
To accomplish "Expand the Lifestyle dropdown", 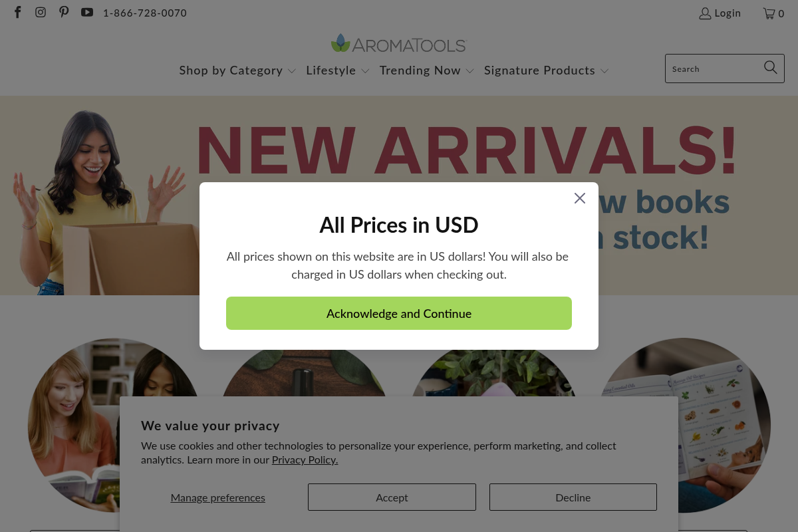I will (338, 70).
